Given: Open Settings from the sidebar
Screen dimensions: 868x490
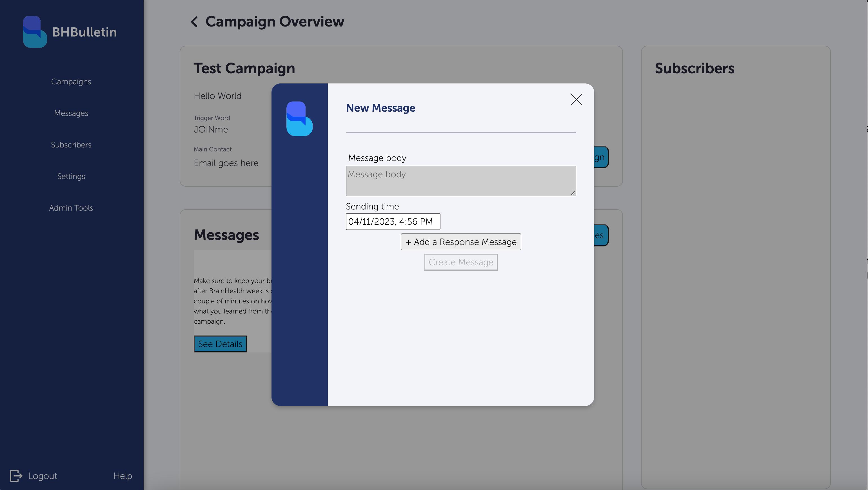Looking at the screenshot, I should 71,176.
